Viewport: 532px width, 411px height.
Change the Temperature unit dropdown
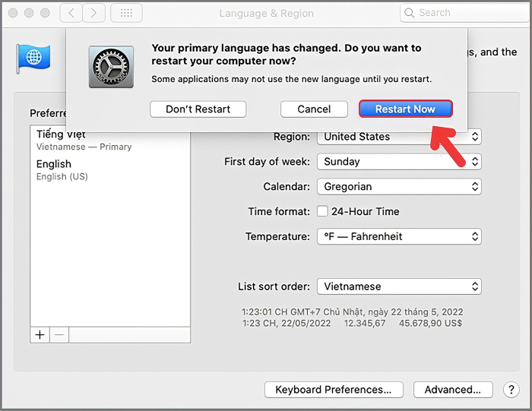(x=399, y=236)
